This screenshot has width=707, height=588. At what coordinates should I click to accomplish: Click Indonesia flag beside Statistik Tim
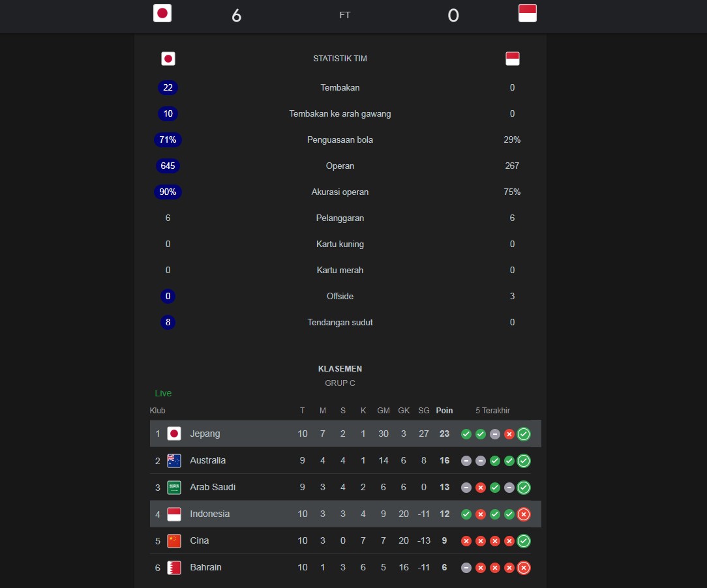(x=512, y=59)
